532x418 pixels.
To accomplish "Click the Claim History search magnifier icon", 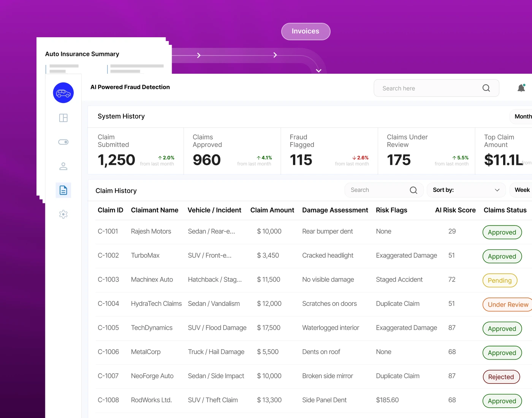I will tap(413, 190).
